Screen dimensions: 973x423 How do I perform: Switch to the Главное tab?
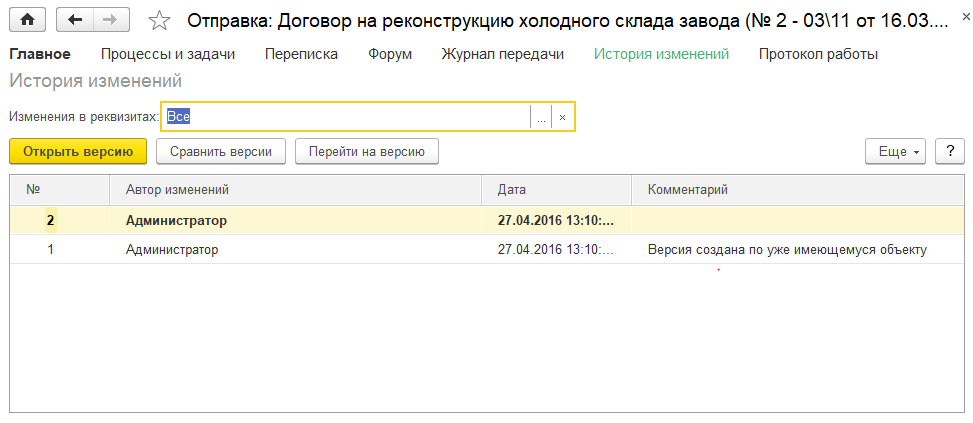tap(40, 54)
